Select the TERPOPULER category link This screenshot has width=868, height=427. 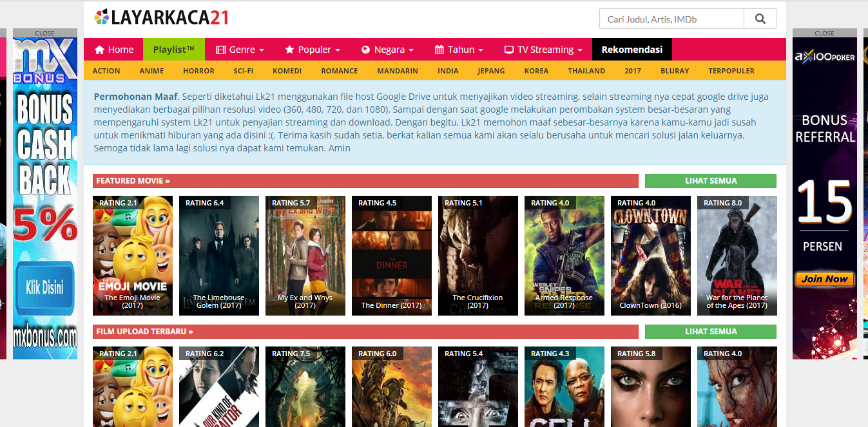point(731,71)
